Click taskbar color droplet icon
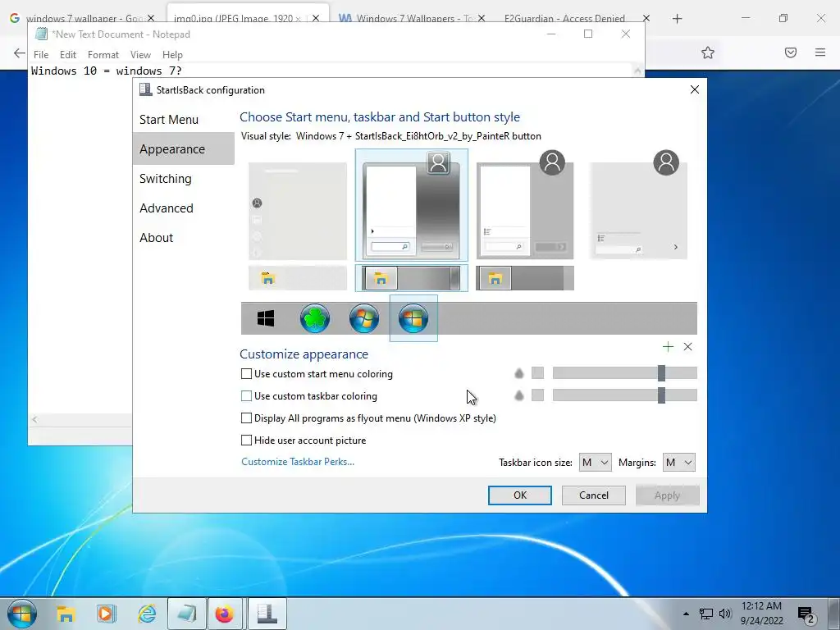This screenshot has width=840, height=630. 518,395
